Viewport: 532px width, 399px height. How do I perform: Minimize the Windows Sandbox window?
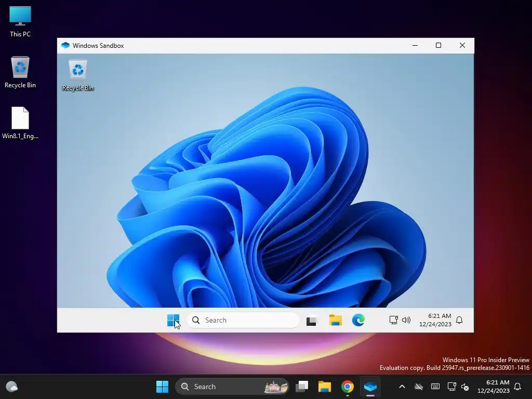point(415,46)
